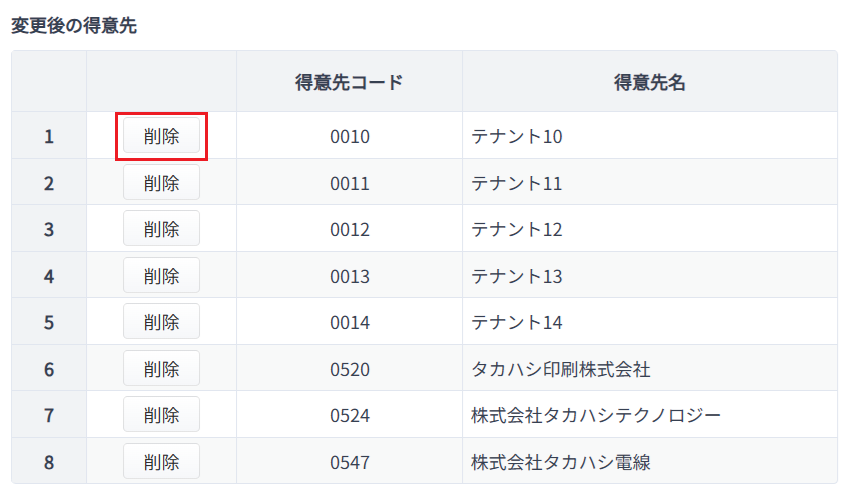Click customer code 0547
845x498 pixels.
349,461
